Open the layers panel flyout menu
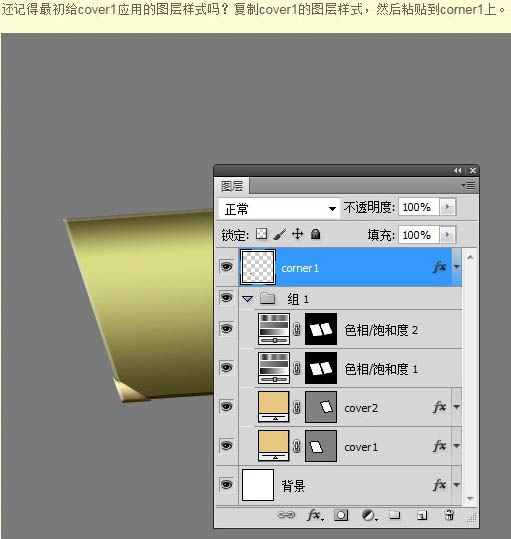 click(x=468, y=186)
